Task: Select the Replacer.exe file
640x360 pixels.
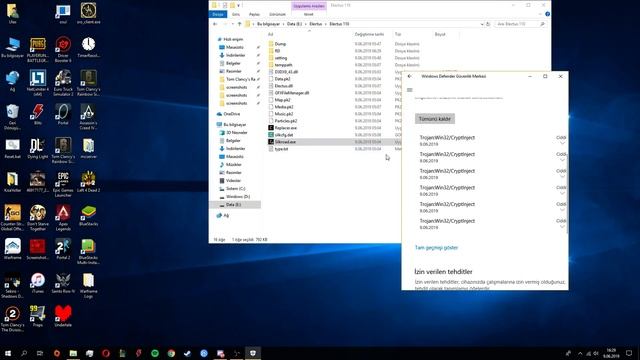Action: coord(286,128)
